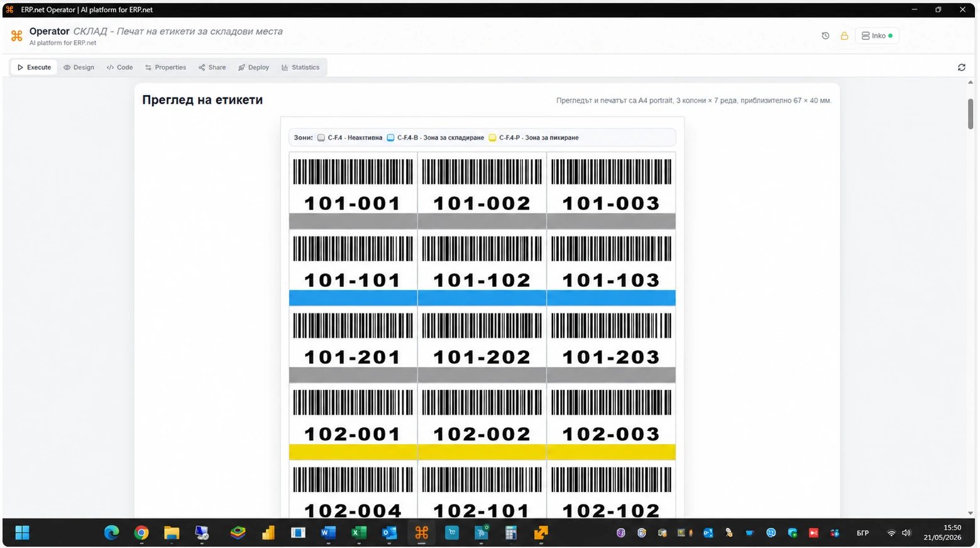Screen dimensions: 980x548
Task: Click the 102-102 label
Action: coord(611,489)
